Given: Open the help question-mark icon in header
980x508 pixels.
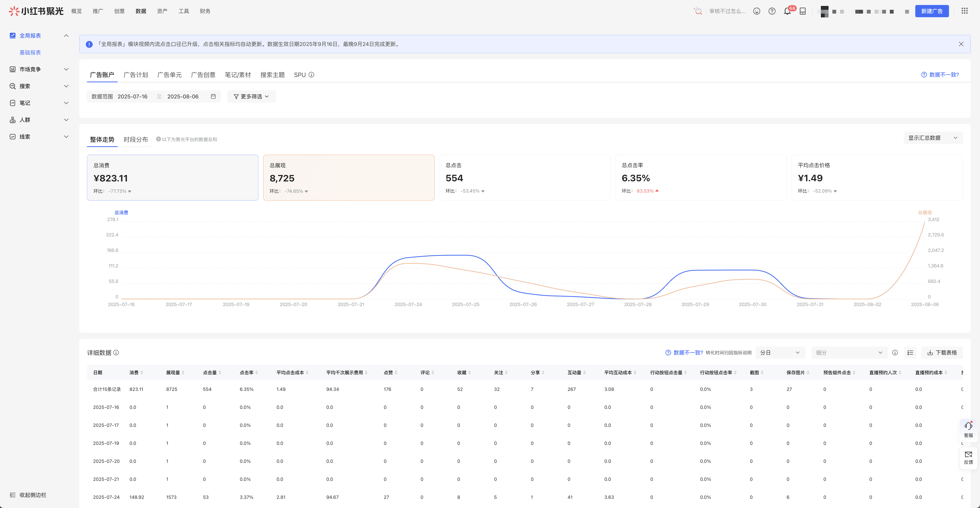Looking at the screenshot, I should point(772,11).
